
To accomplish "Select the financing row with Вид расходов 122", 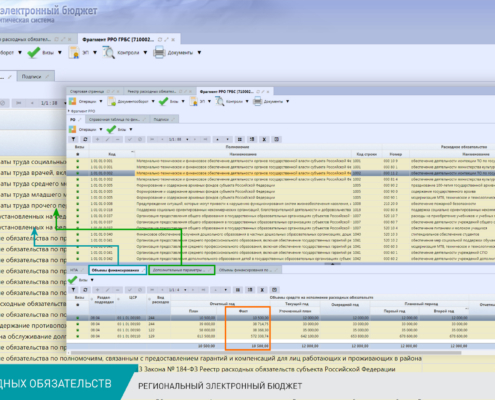I will tap(281, 330).
